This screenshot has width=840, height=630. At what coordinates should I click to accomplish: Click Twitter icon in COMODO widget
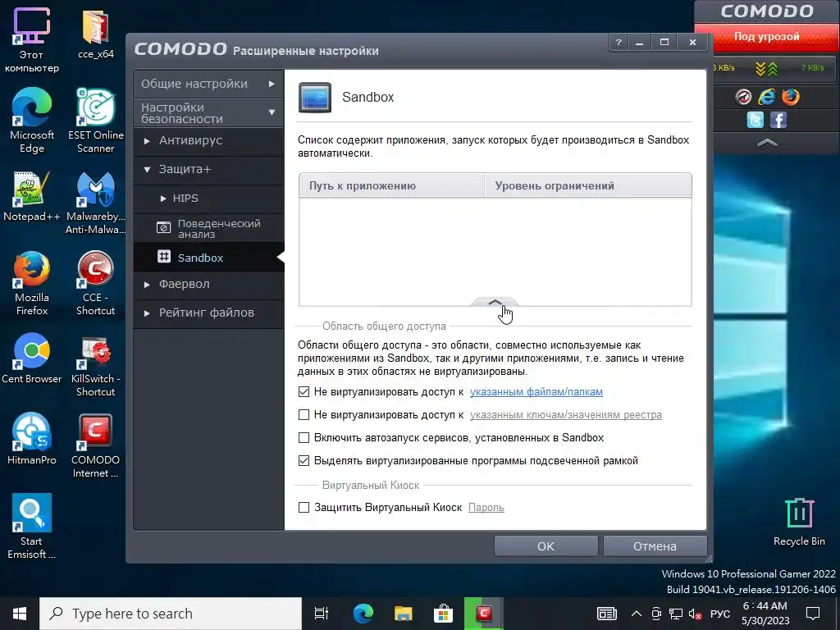pyautogui.click(x=756, y=120)
